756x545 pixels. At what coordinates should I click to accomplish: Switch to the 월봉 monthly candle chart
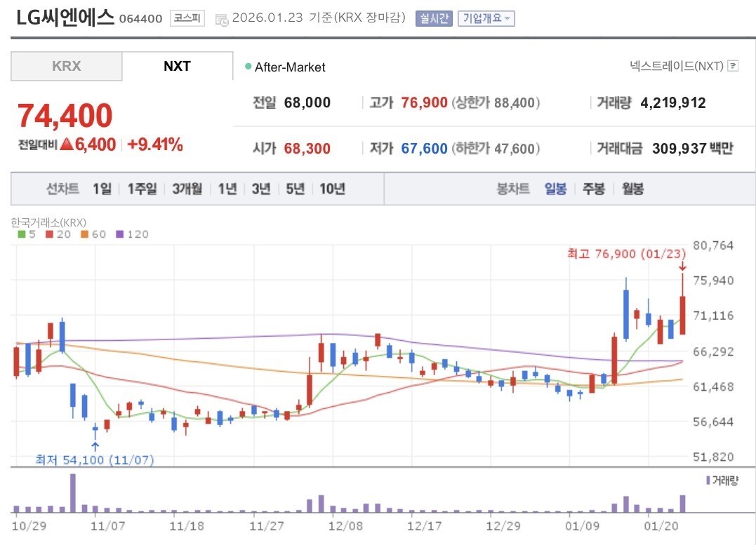[632, 189]
